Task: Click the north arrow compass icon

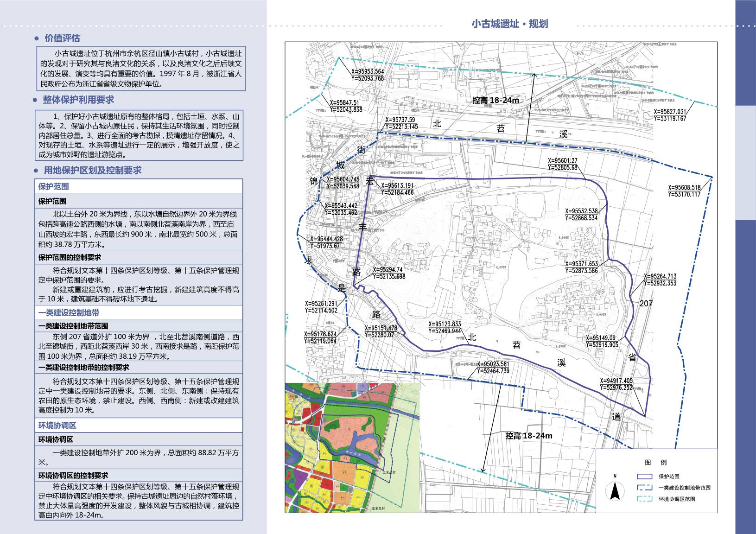Action: [x=615, y=489]
